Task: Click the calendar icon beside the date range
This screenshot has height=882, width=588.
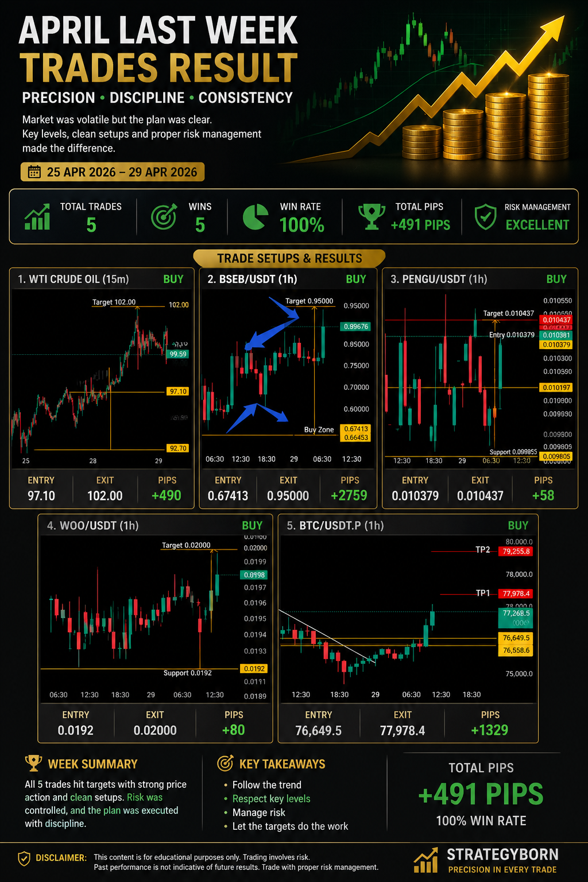Action: tap(34, 172)
